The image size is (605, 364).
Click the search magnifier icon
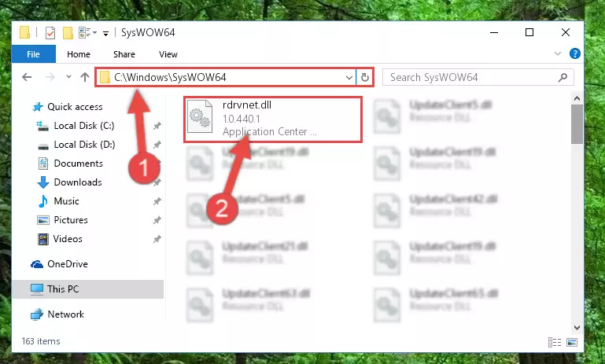[x=563, y=78]
